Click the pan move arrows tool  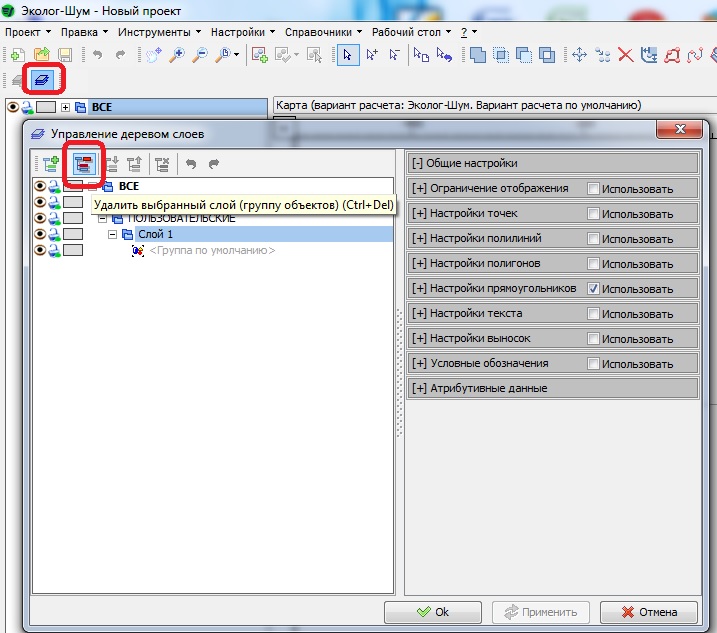(x=579, y=55)
